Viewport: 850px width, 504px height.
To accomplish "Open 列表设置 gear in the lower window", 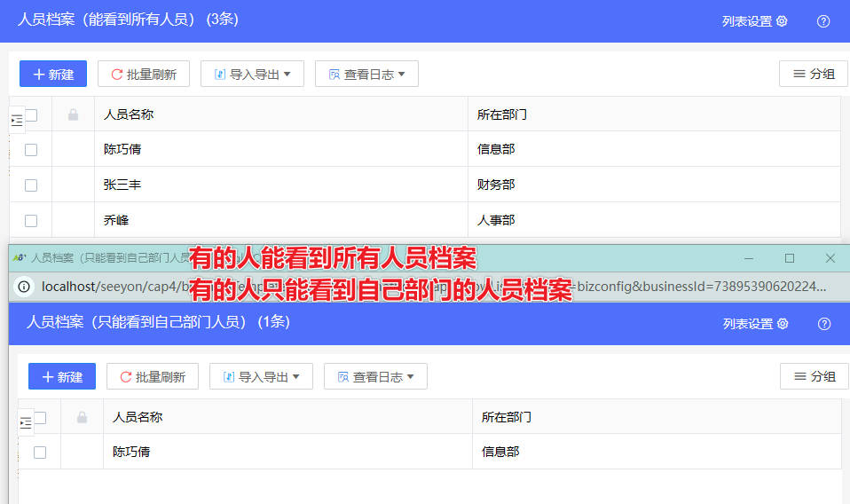I will (782, 324).
